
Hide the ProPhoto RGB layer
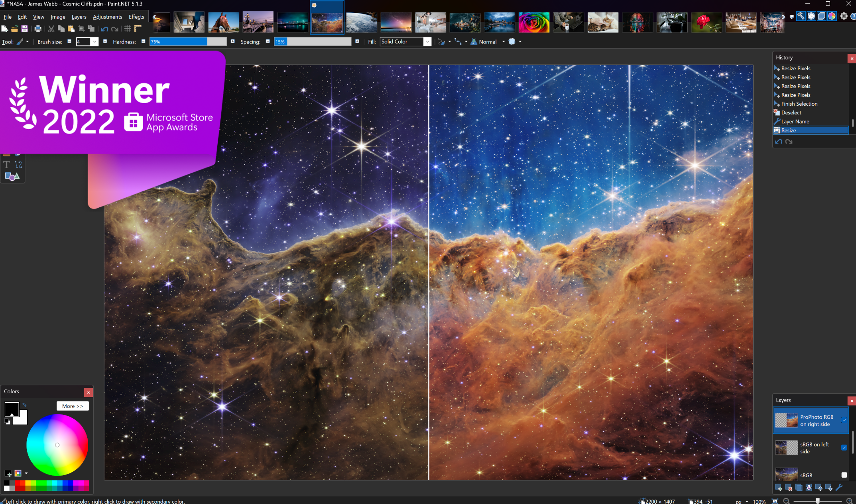pos(844,420)
